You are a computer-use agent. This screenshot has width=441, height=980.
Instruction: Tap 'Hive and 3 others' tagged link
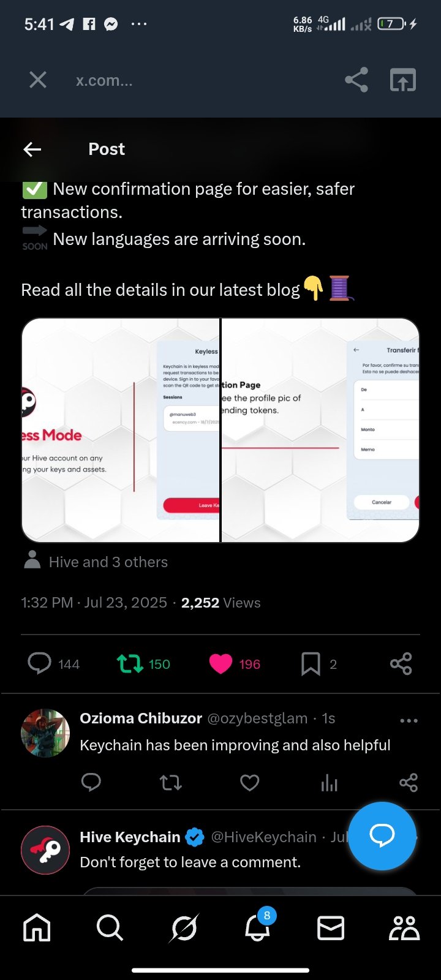(x=108, y=562)
